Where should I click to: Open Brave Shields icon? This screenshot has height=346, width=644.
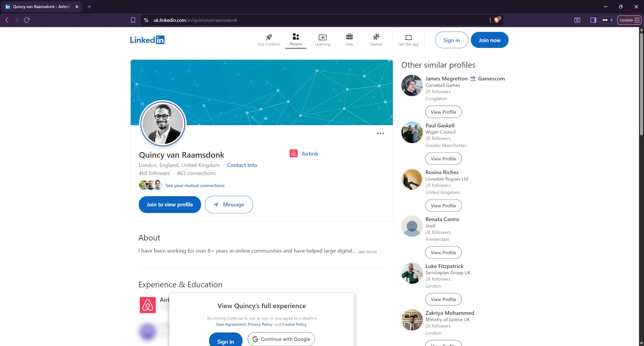tap(497, 20)
